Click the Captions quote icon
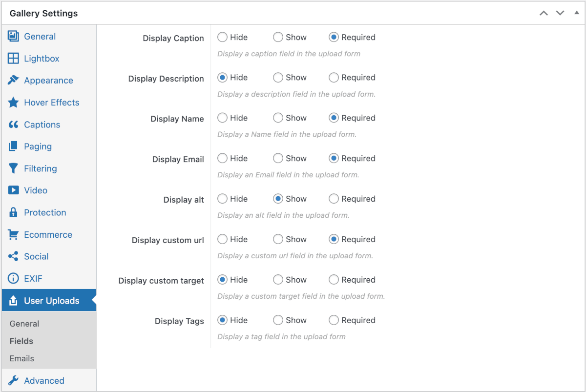The height and width of the screenshot is (392, 586). click(13, 124)
